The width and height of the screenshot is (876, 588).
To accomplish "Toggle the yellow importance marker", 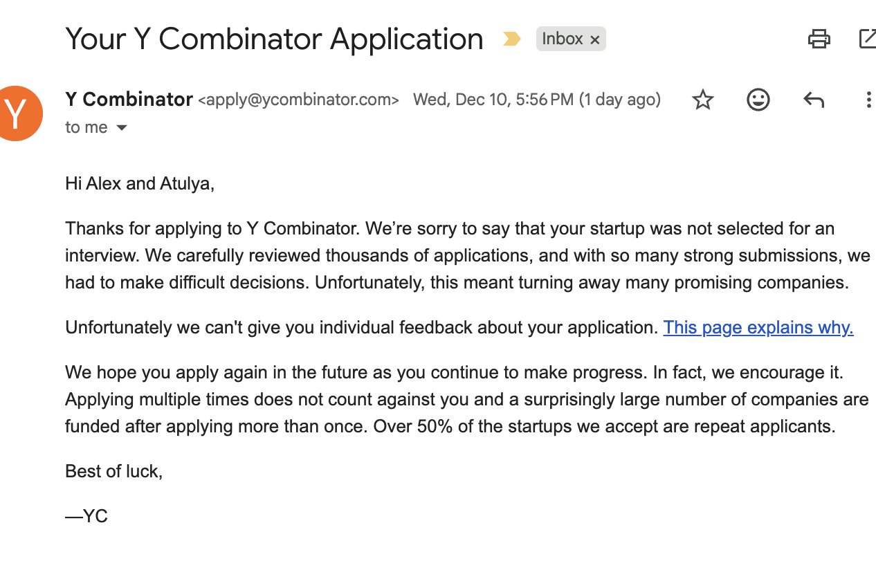I will [x=511, y=39].
